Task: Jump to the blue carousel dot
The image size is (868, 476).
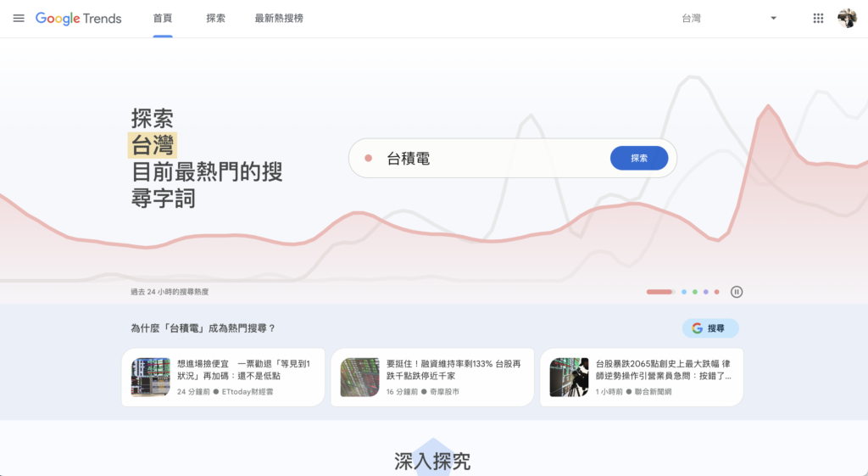Action: 684,292
